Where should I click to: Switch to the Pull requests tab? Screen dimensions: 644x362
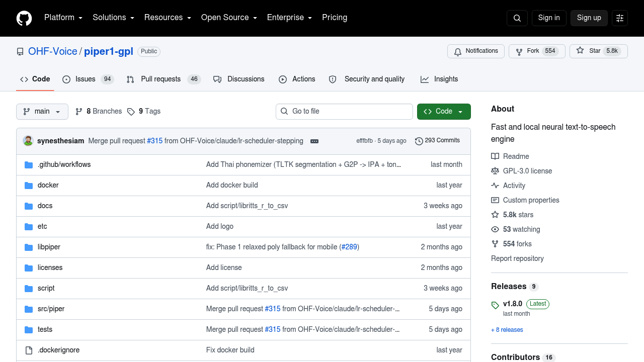pos(164,79)
